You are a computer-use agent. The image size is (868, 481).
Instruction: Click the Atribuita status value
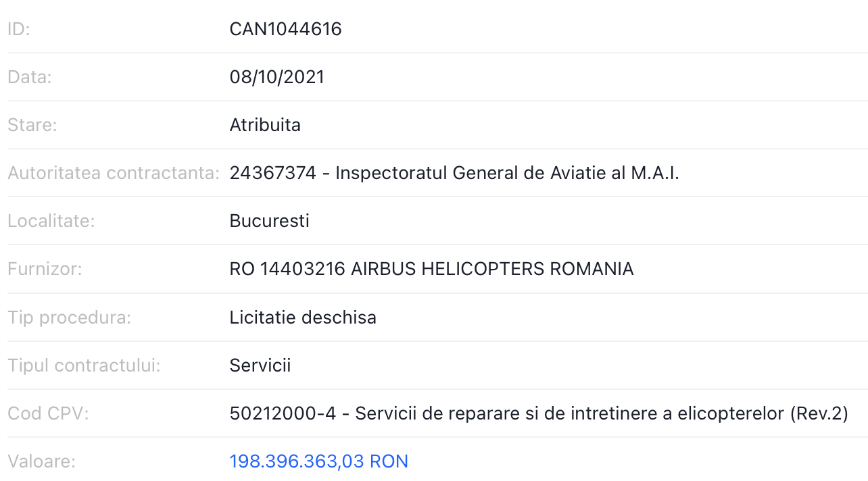point(265,125)
